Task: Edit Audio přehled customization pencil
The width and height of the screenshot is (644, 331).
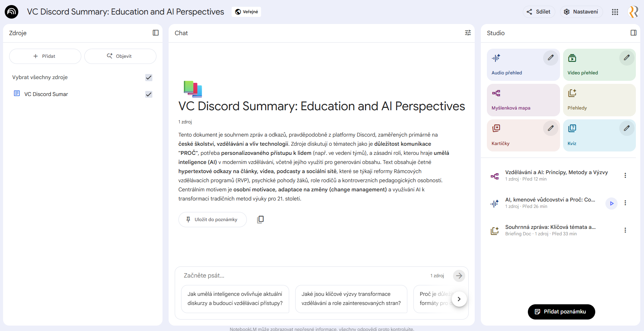Action: click(551, 58)
